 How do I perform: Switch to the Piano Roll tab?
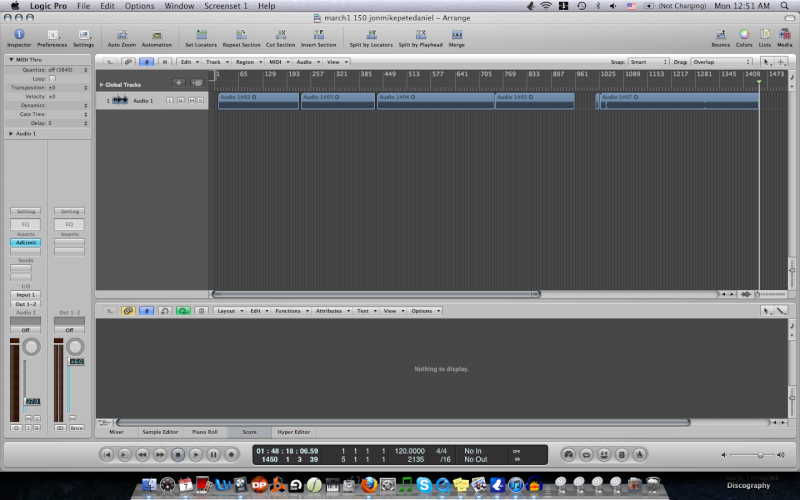point(205,432)
